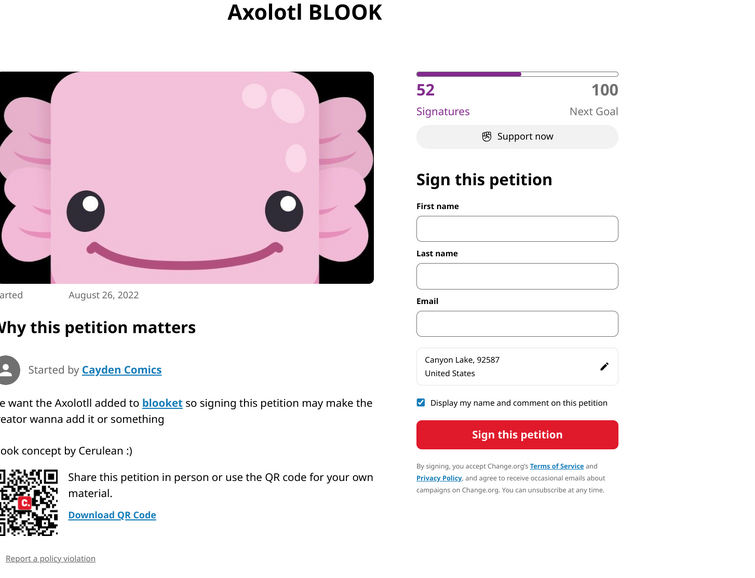
Task: Uncheck Display my name and comment checkbox
Action: 421,403
